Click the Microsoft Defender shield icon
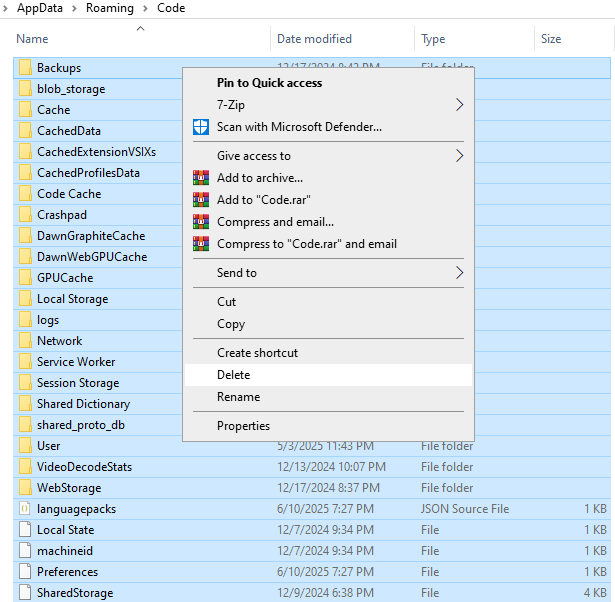The image size is (615, 602). click(x=200, y=127)
